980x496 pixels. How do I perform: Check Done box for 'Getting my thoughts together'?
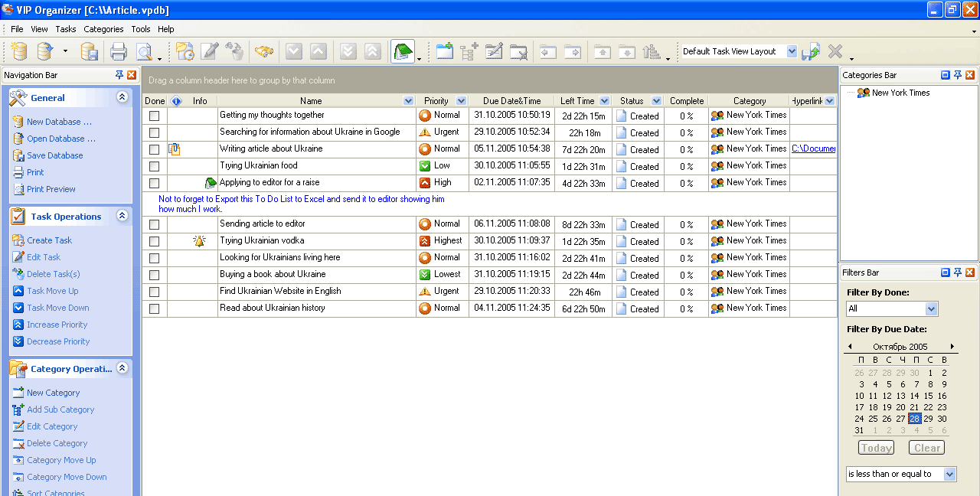tap(155, 116)
